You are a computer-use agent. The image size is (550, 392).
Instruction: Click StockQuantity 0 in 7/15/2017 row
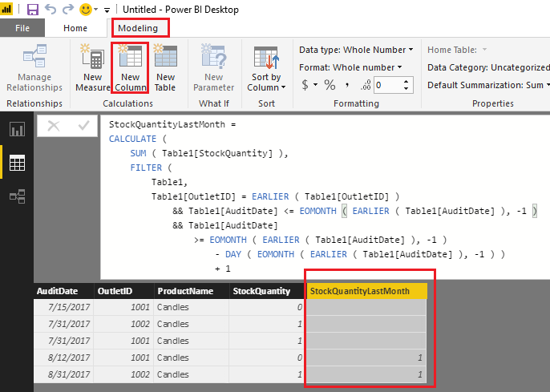266,307
